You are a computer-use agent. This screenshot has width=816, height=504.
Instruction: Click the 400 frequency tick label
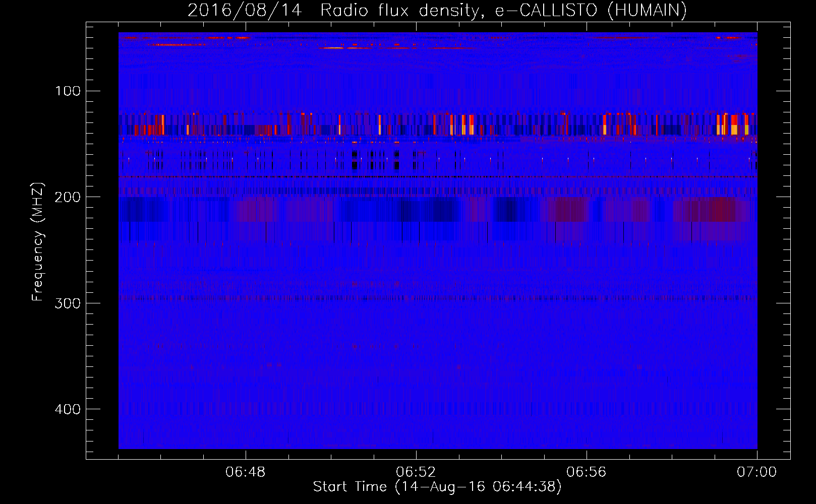(x=68, y=409)
